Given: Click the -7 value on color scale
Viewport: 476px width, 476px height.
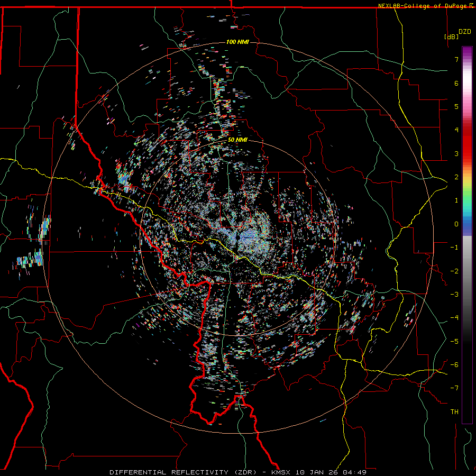Looking at the screenshot, I should click(x=454, y=388).
